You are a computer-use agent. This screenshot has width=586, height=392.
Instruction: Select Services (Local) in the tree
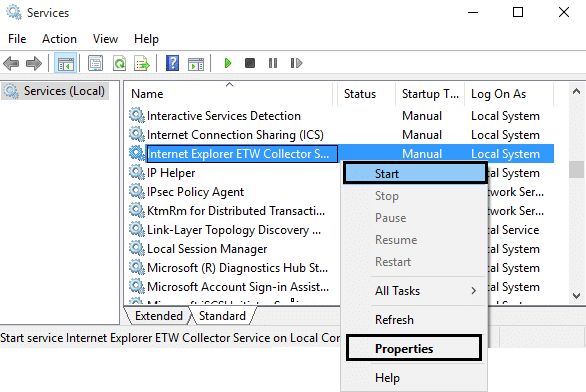[64, 91]
